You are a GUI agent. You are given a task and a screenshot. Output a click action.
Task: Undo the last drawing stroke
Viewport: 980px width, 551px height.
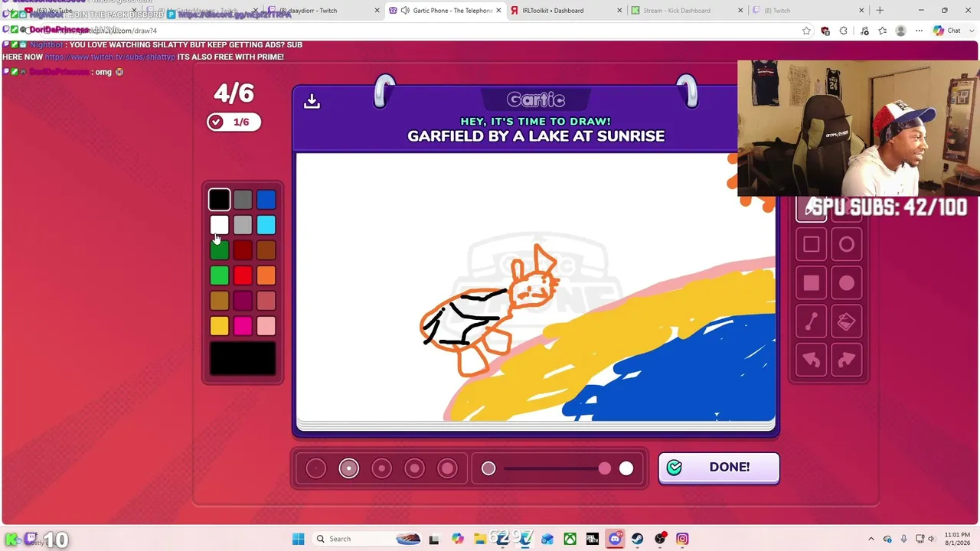point(811,360)
